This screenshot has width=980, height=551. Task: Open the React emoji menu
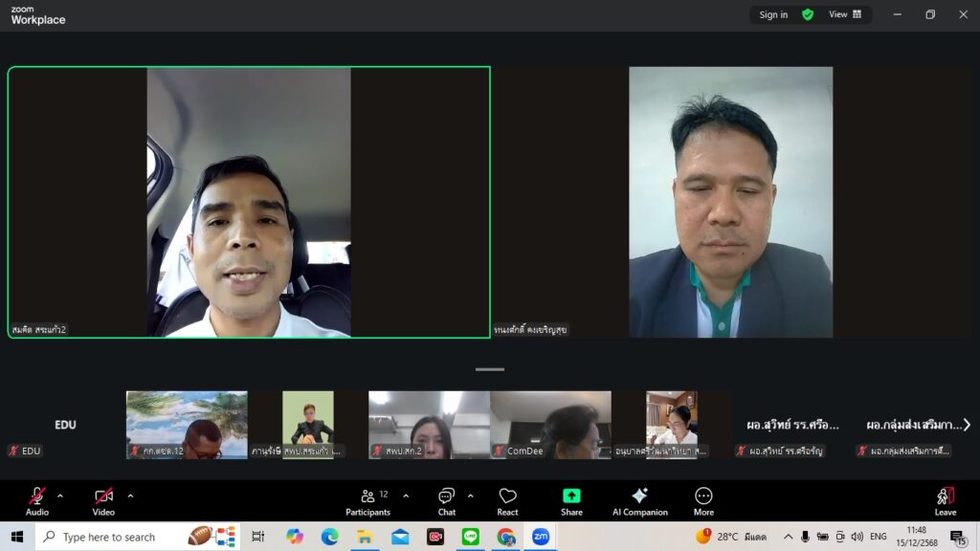pos(507,500)
